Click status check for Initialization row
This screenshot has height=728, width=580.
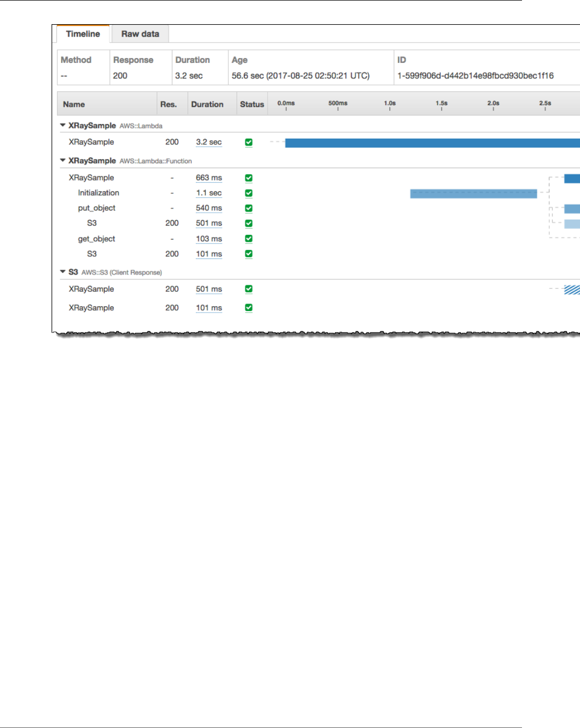pyautogui.click(x=249, y=193)
